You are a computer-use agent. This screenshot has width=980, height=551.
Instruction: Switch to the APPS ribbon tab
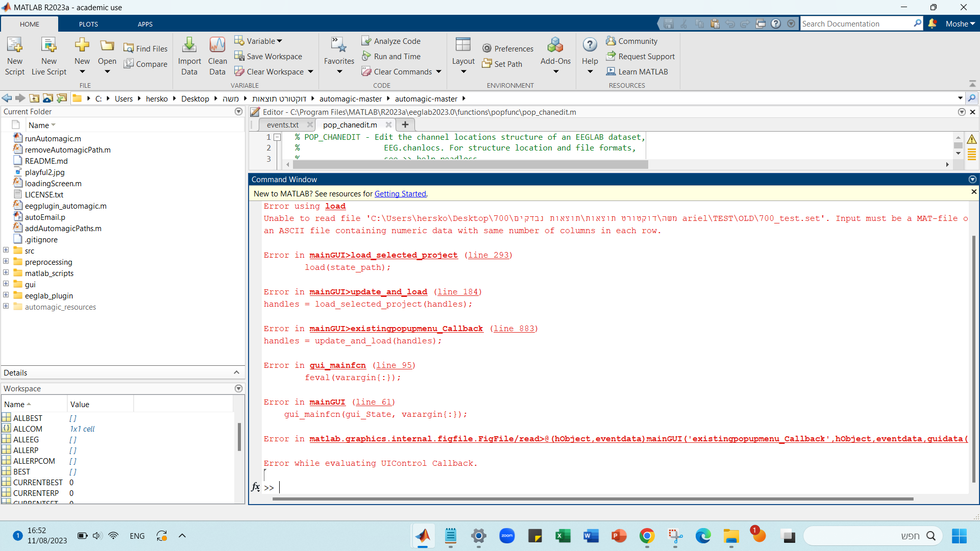tap(145, 23)
